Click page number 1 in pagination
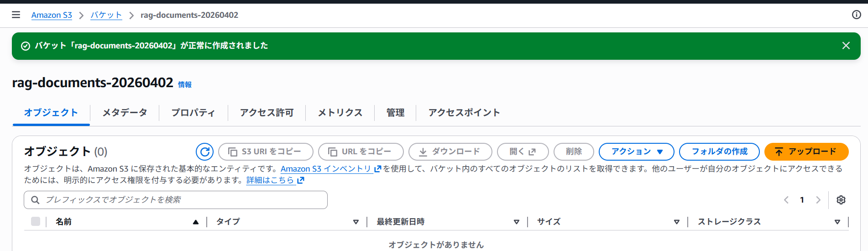This screenshot has height=251, width=868. pos(802,200)
